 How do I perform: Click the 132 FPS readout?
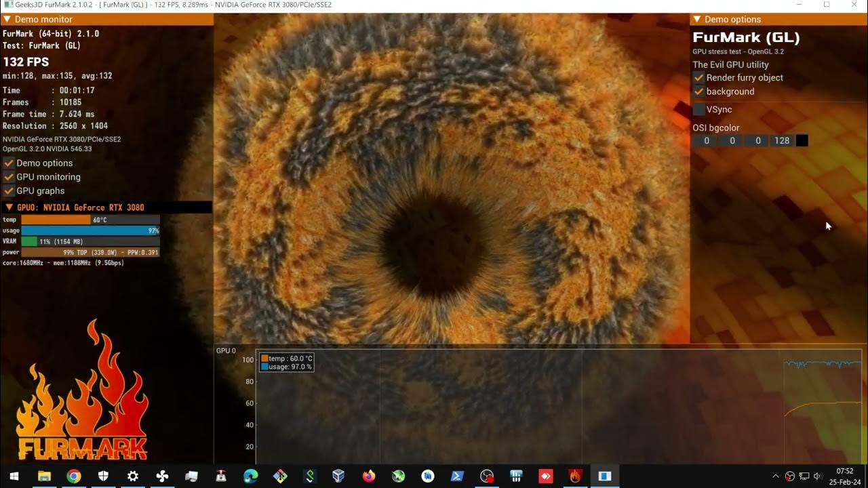pyautogui.click(x=26, y=62)
